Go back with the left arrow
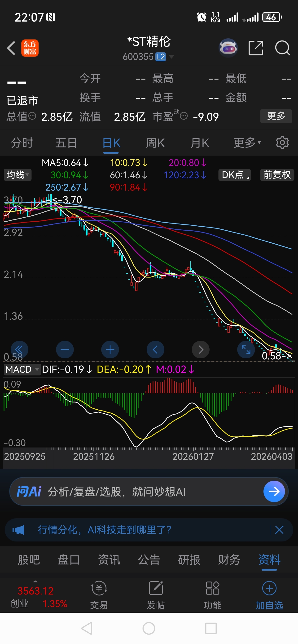298x644 pixels. 11,48
